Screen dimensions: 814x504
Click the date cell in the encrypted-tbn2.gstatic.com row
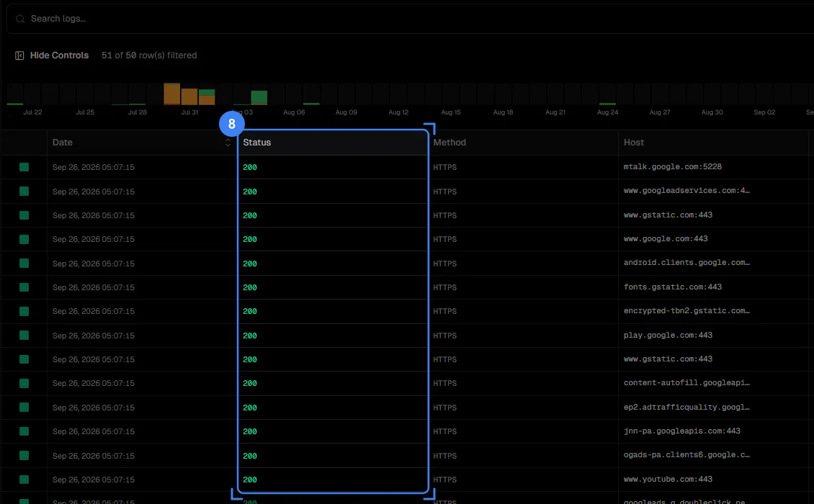(94, 311)
